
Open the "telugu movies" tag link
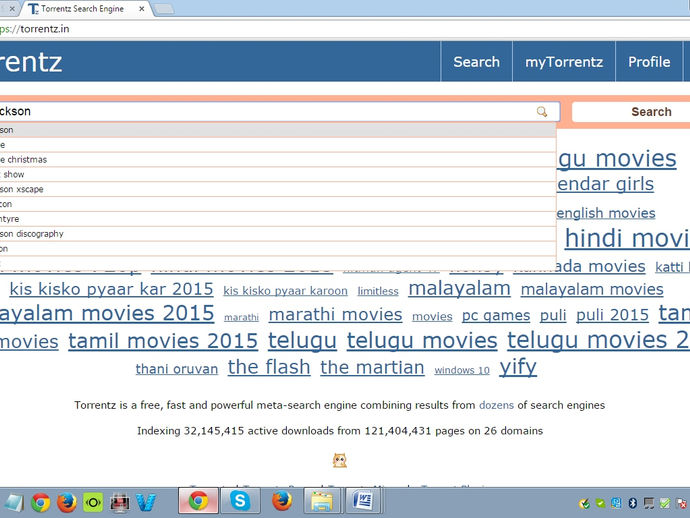click(x=422, y=341)
